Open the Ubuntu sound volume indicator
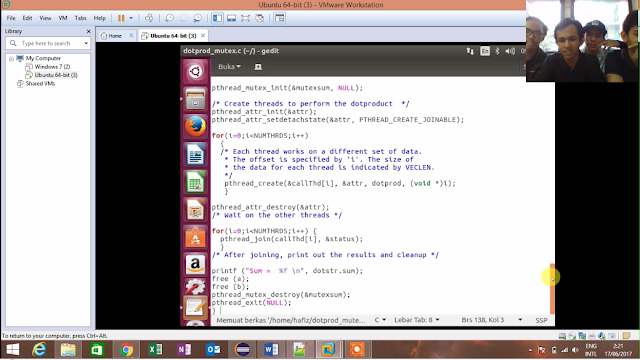640x360 pixels. (x=510, y=51)
